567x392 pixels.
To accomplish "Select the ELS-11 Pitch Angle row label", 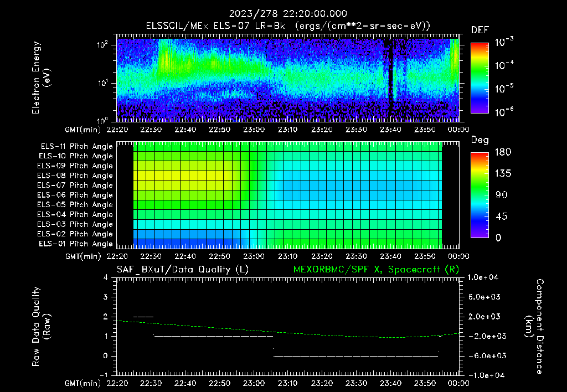I will 76,147.
